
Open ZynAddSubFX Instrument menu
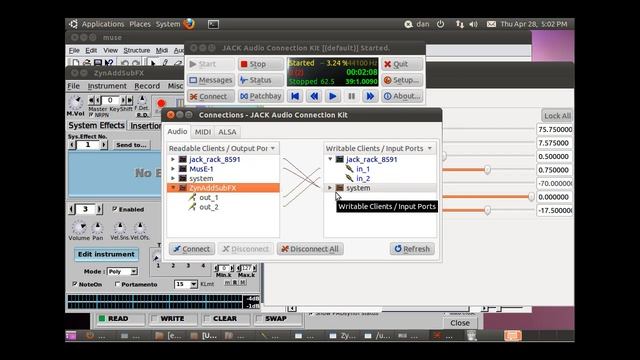pos(107,86)
